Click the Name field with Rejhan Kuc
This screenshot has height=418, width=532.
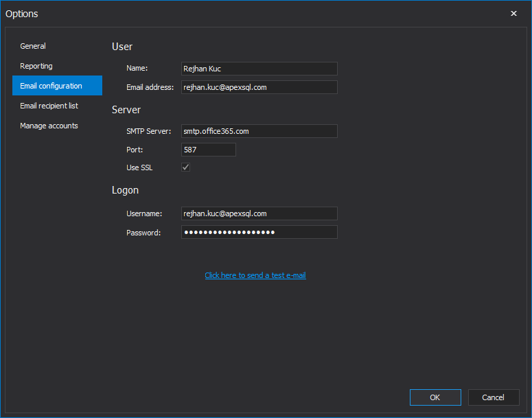pos(259,69)
